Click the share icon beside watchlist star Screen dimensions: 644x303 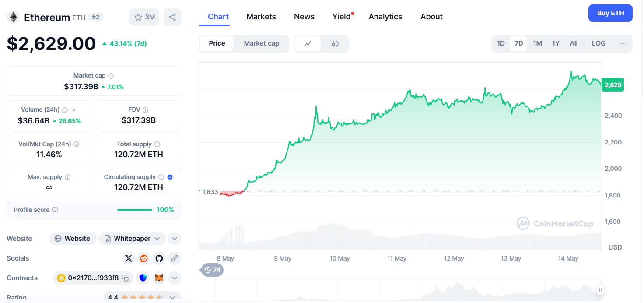(172, 17)
